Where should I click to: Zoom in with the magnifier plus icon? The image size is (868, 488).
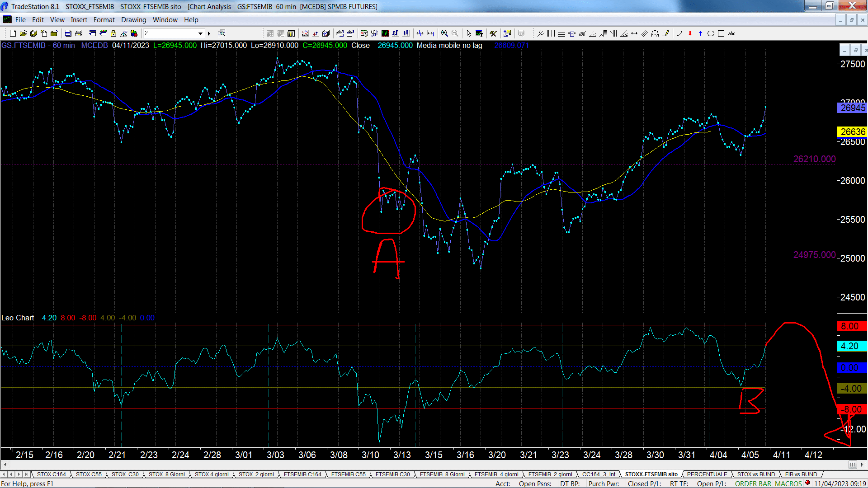tap(444, 33)
